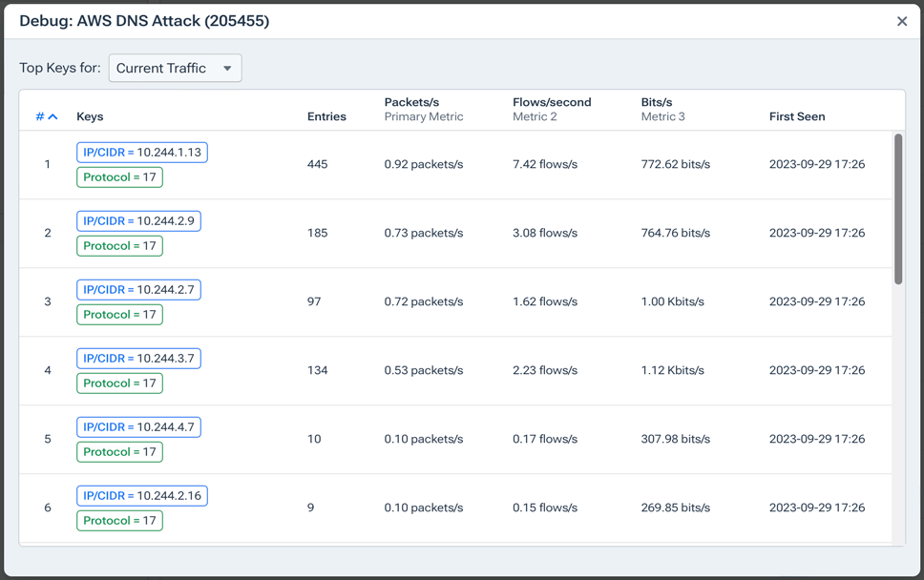Click the Protocol = 17 tag on row 5
The image size is (924, 580).
[x=118, y=451]
